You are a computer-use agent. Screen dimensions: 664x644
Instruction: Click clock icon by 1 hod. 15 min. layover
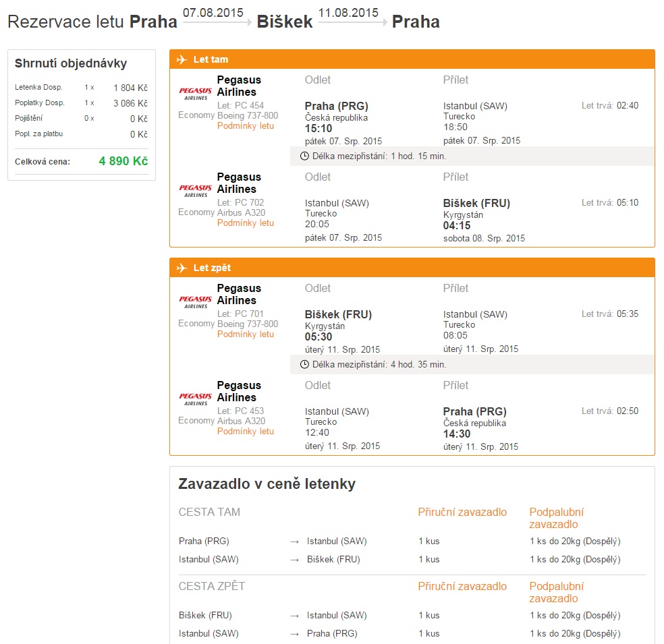[x=304, y=156]
